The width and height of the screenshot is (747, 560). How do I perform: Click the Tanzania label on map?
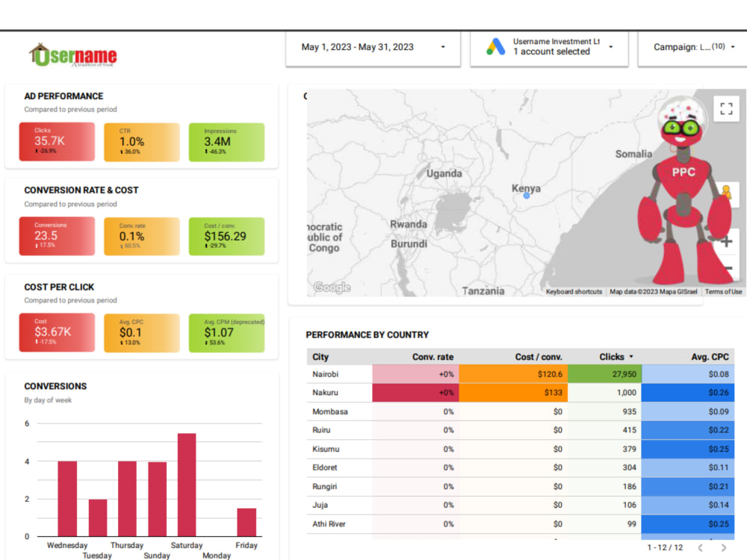(483, 291)
